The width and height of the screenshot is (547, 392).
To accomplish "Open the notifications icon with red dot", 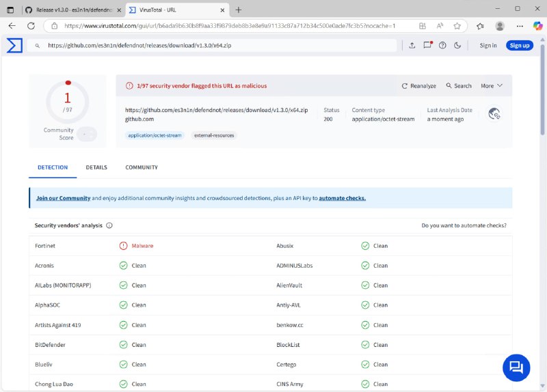I will point(428,45).
